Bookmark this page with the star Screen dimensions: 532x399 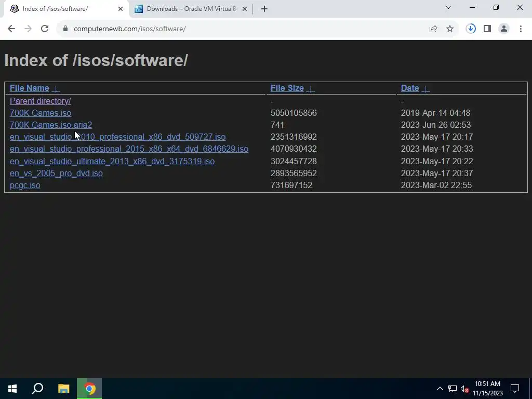(450, 29)
